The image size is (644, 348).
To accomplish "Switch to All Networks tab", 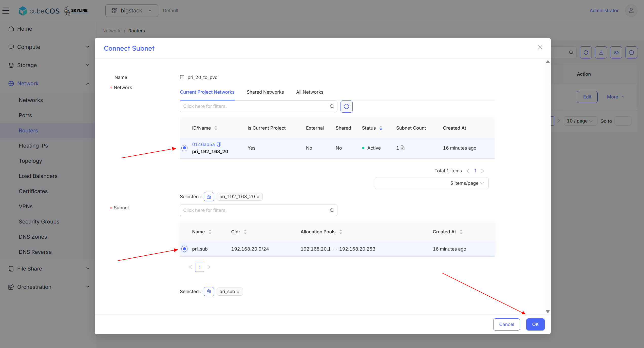I will (310, 92).
